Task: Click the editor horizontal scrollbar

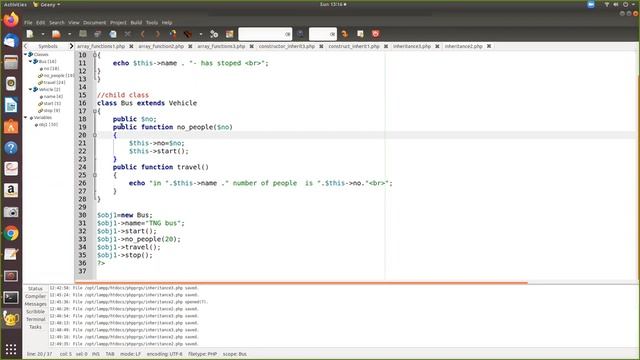Action: coord(301,282)
